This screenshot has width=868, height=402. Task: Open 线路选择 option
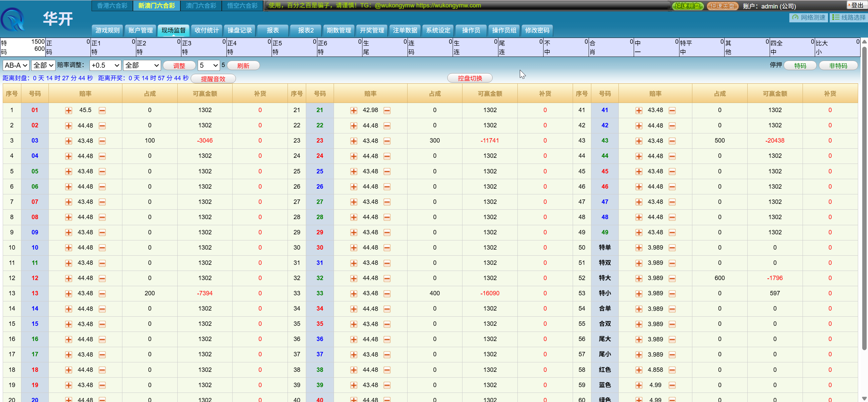(849, 18)
